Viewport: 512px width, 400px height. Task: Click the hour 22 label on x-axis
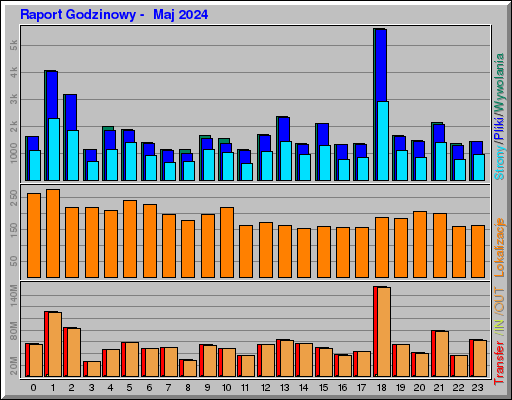[458, 388]
